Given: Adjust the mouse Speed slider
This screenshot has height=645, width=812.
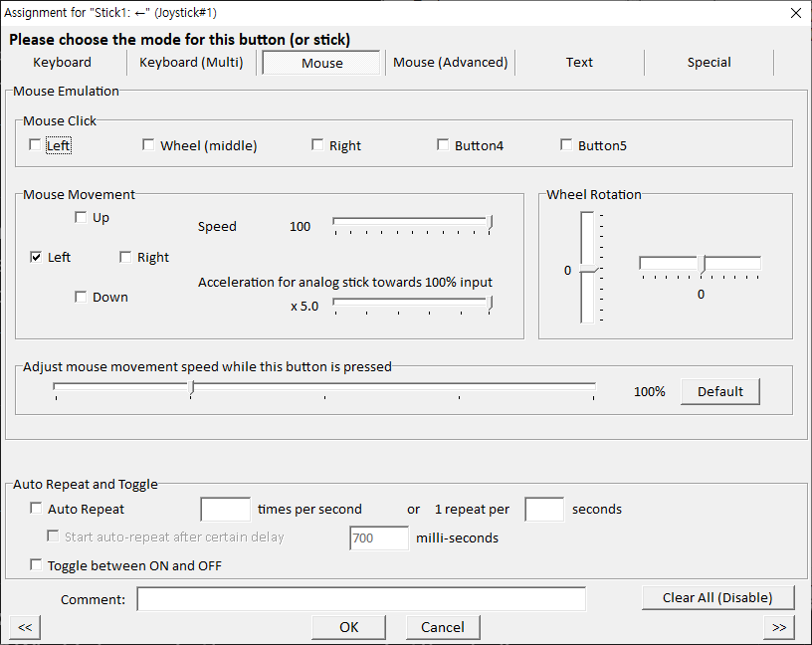Looking at the screenshot, I should (x=412, y=224).
